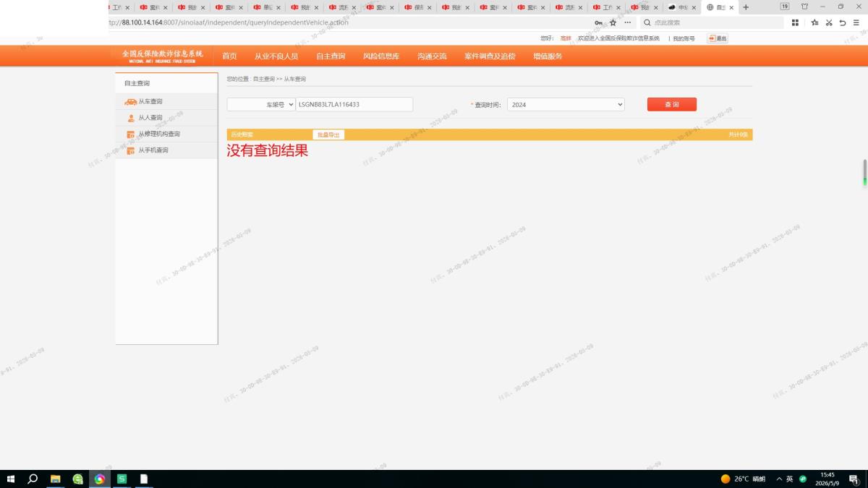Open the 沟通交流 menu
The height and width of the screenshot is (488, 868).
click(432, 56)
